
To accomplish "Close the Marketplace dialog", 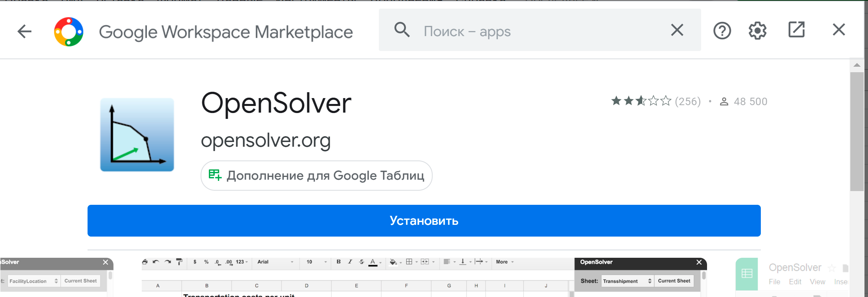I will point(839,29).
